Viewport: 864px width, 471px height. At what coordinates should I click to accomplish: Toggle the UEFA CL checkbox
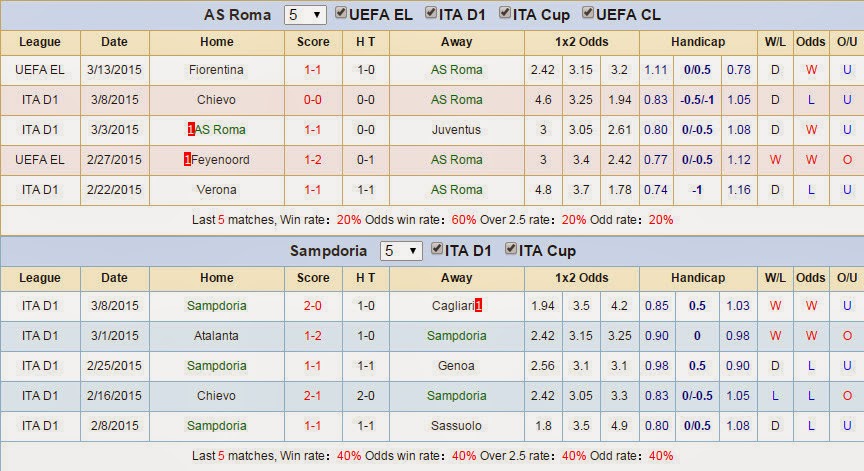[588, 13]
